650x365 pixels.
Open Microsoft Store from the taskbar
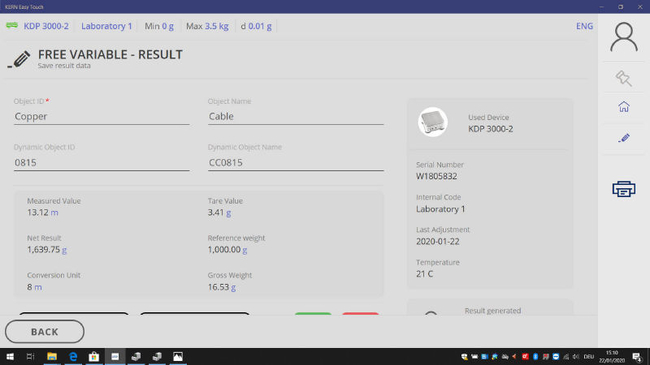94,357
